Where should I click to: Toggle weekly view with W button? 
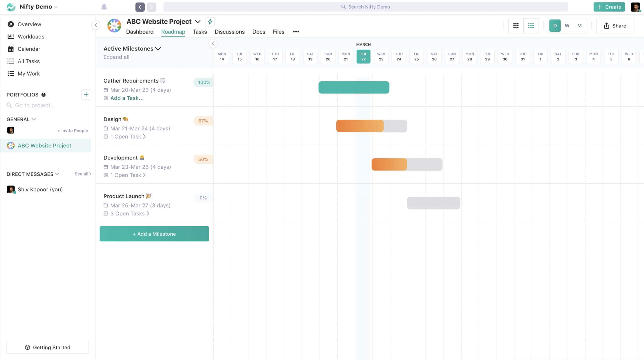[x=567, y=25]
